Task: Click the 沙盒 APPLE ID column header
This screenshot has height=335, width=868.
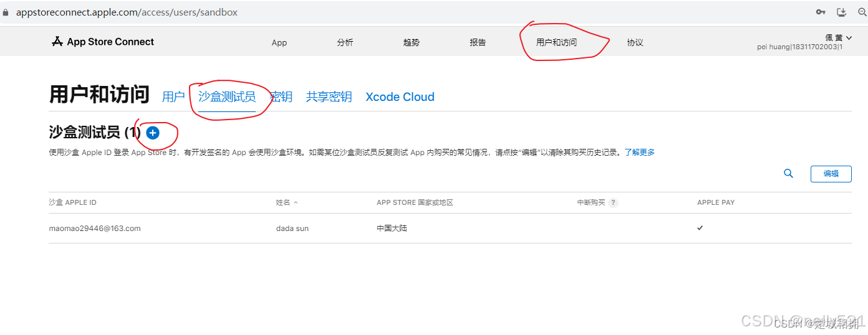Action: click(x=72, y=202)
